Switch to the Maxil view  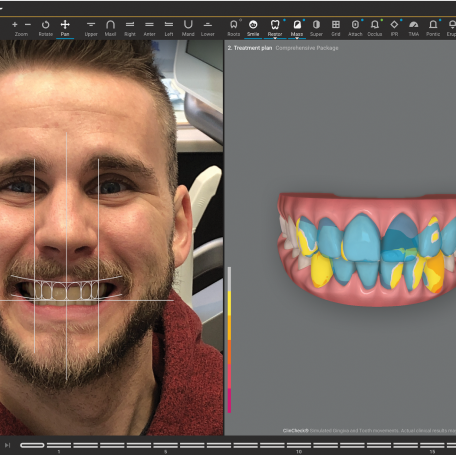[x=110, y=28]
